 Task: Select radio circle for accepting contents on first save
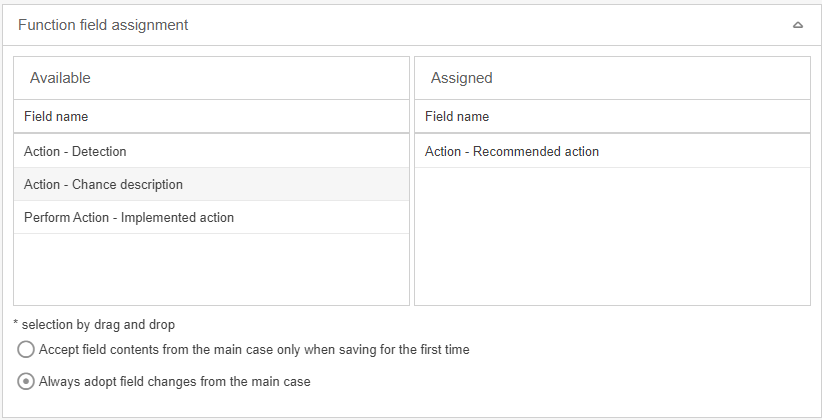26,350
